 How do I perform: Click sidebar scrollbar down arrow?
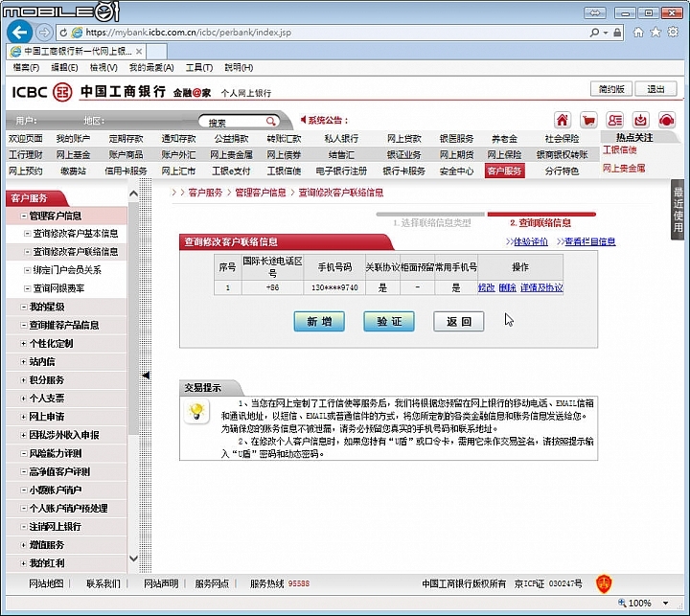click(x=134, y=559)
